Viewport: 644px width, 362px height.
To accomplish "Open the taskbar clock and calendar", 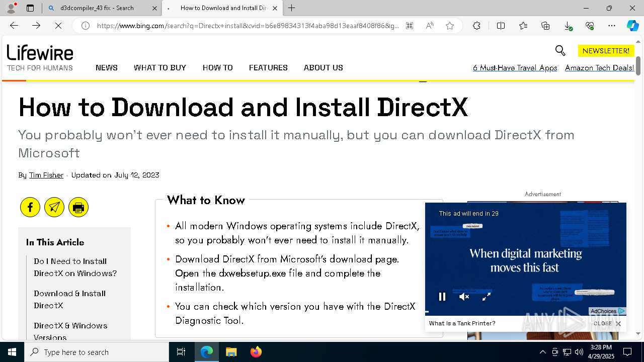I will 600,352.
